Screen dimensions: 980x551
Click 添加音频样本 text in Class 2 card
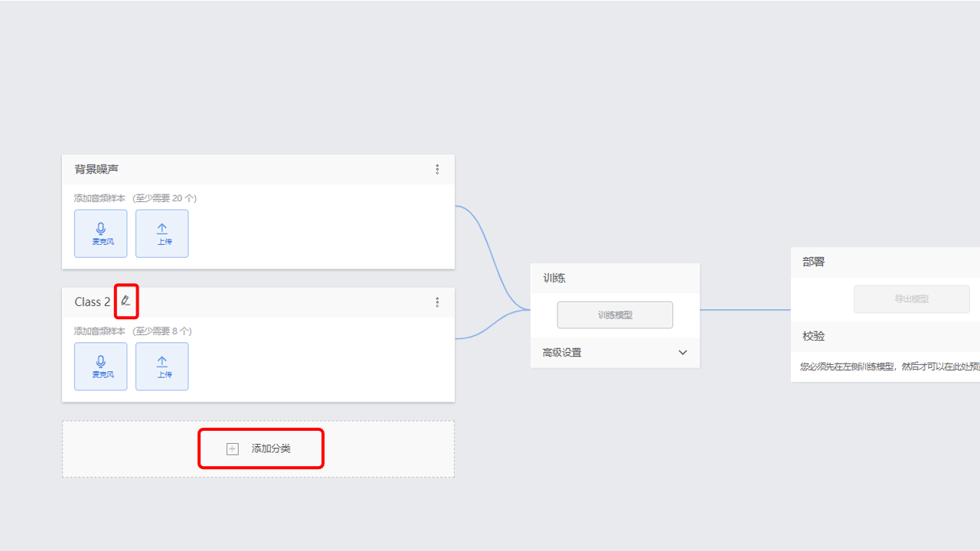[x=100, y=331]
